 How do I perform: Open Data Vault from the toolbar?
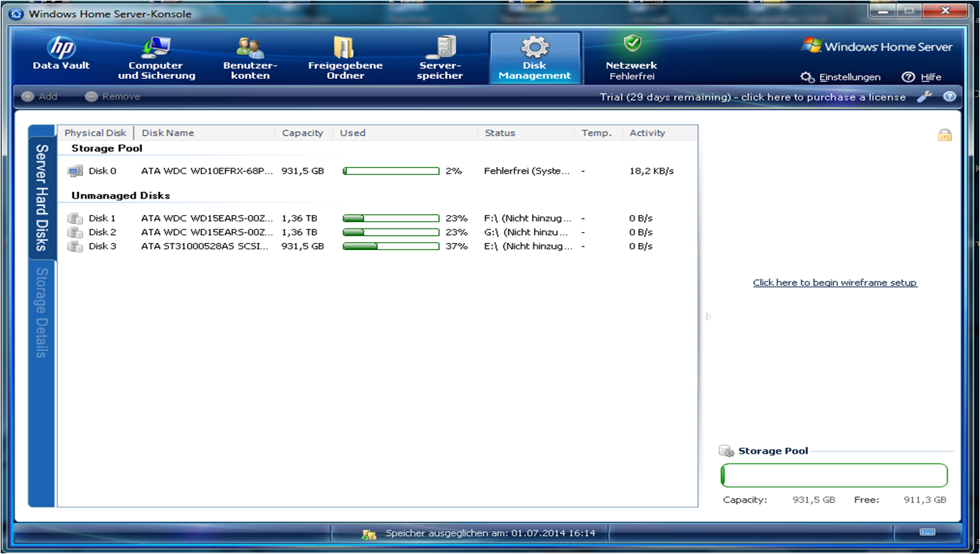61,55
